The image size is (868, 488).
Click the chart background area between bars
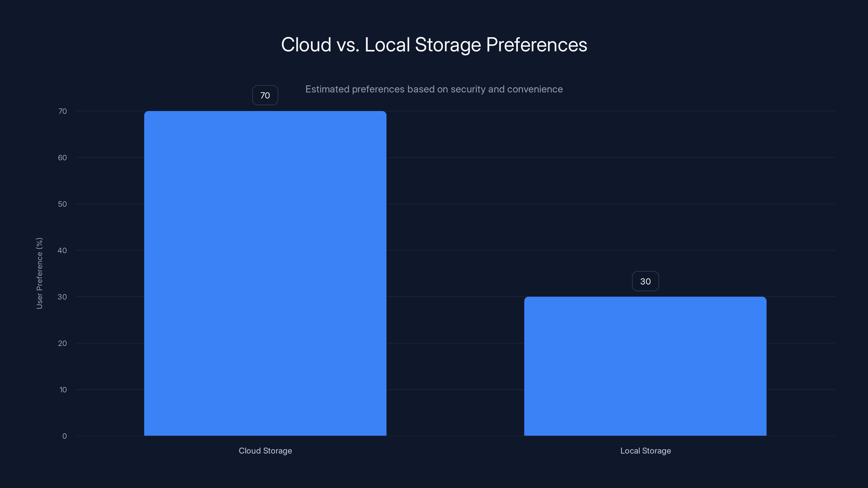point(455,370)
